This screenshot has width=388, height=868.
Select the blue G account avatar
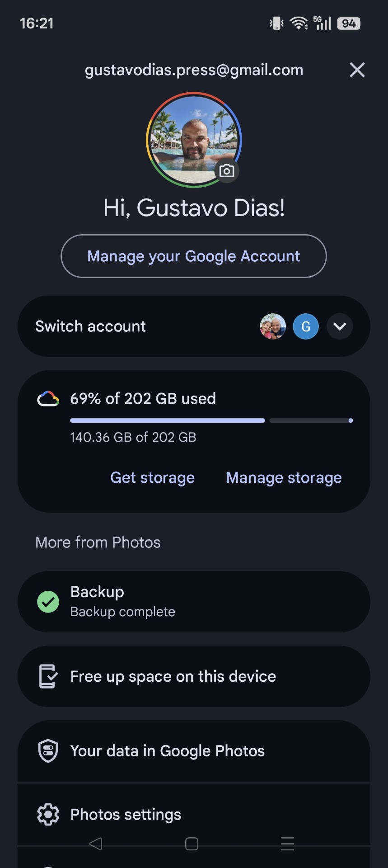pyautogui.click(x=306, y=326)
